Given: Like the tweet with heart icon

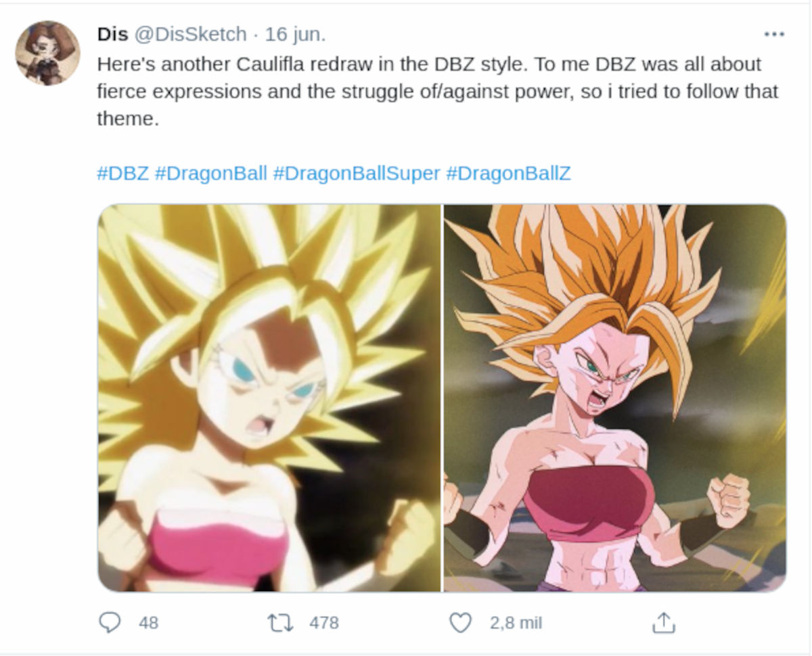Looking at the screenshot, I should (x=460, y=622).
